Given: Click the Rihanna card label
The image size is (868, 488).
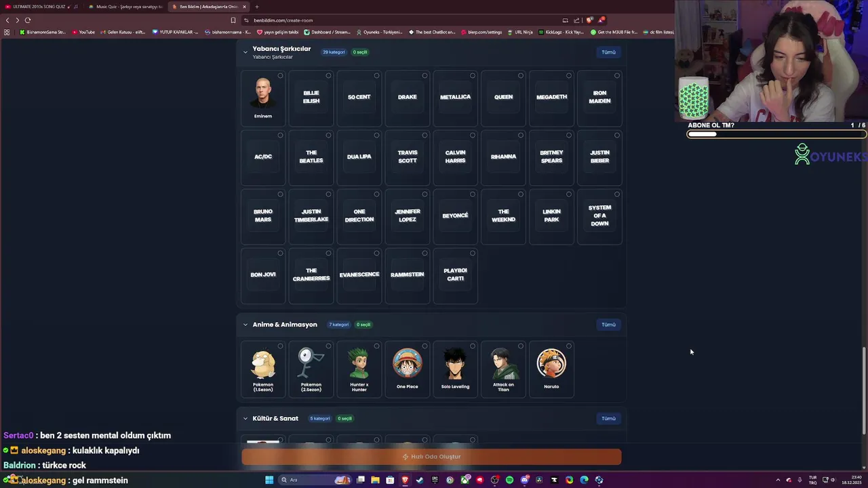Looking at the screenshot, I should click(503, 157).
